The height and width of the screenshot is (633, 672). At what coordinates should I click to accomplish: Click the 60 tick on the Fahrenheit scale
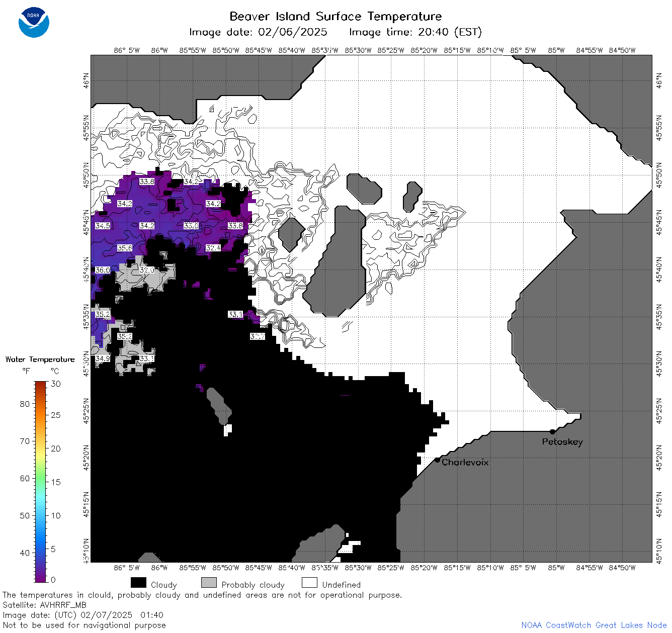25,479
